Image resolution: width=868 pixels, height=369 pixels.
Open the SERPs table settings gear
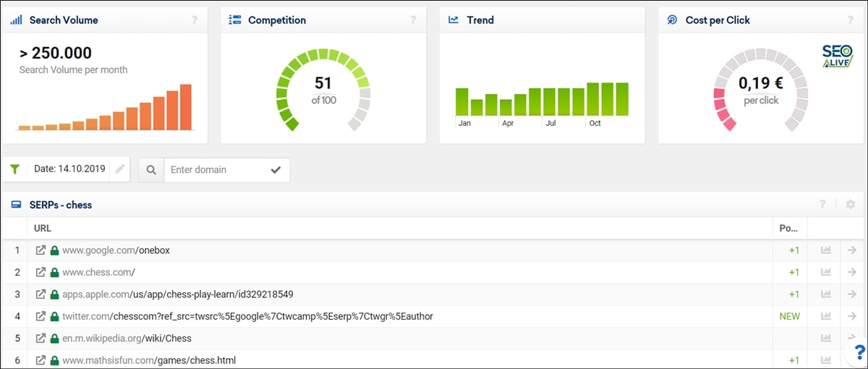[851, 205]
